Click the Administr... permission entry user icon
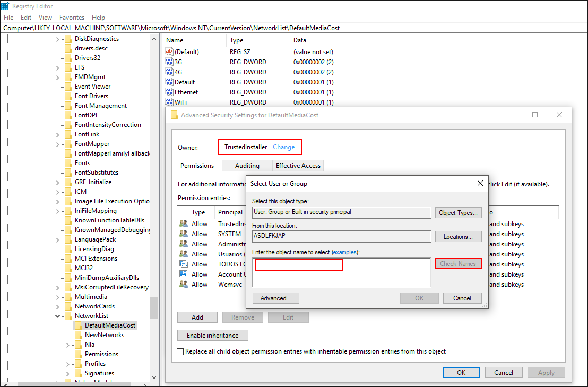The height and width of the screenshot is (387, 588). (x=184, y=244)
